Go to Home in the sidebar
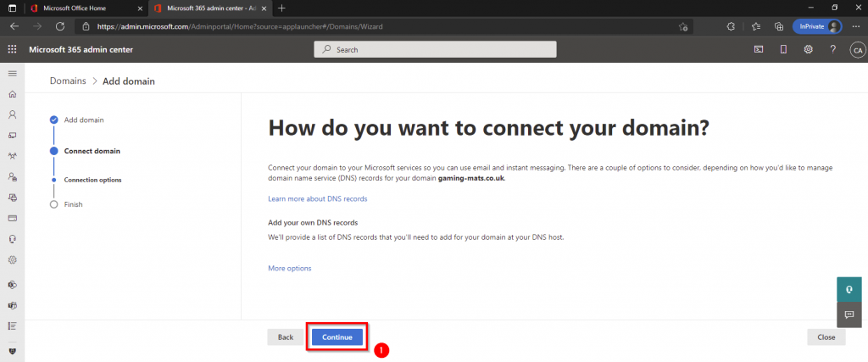 [12, 94]
